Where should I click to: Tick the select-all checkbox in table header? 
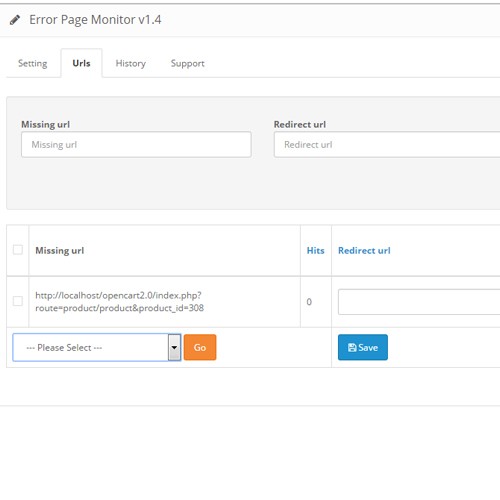18,250
